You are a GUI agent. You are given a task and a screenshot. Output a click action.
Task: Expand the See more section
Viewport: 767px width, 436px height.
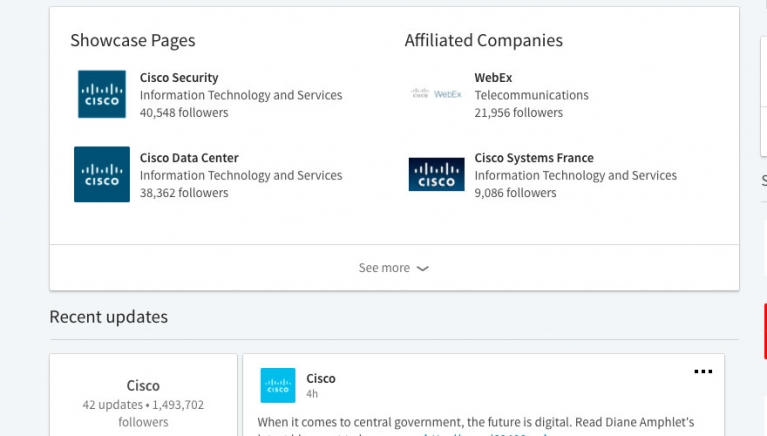coord(384,268)
